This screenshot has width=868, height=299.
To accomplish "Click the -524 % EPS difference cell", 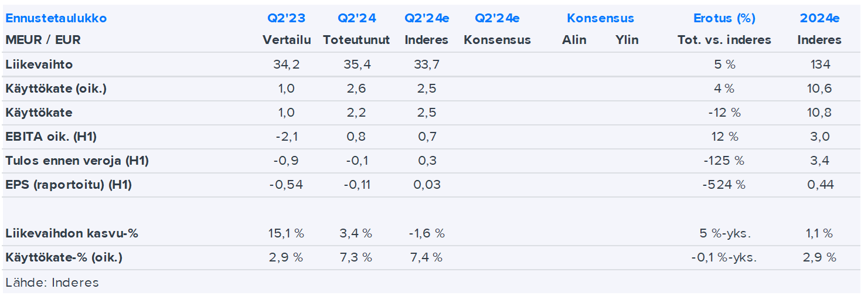I will pos(724,185).
